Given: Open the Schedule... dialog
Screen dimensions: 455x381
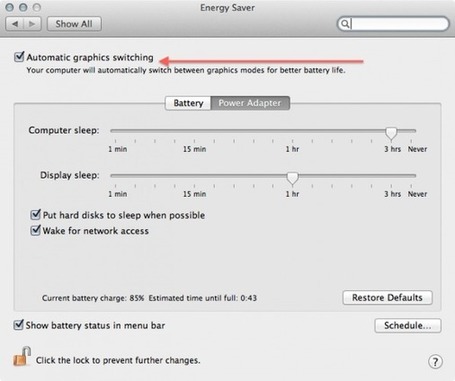Looking at the screenshot, I should click(408, 326).
